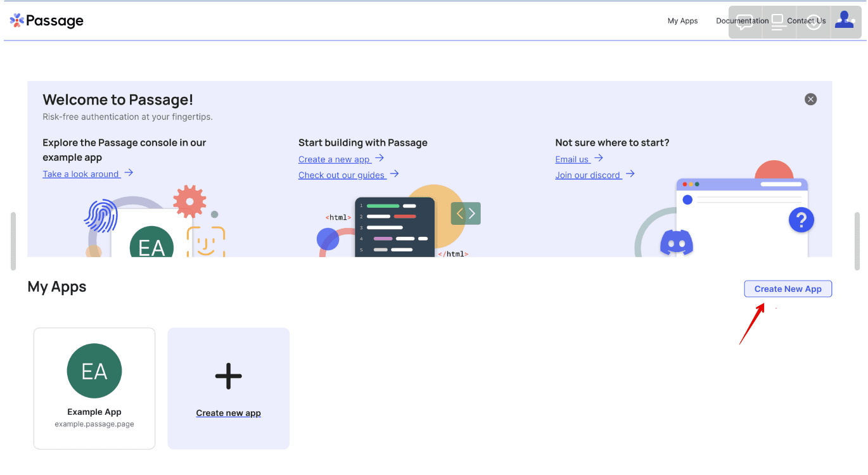Select the EA app avatar icon
Viewport: 868px width, 475px height.
tap(94, 371)
